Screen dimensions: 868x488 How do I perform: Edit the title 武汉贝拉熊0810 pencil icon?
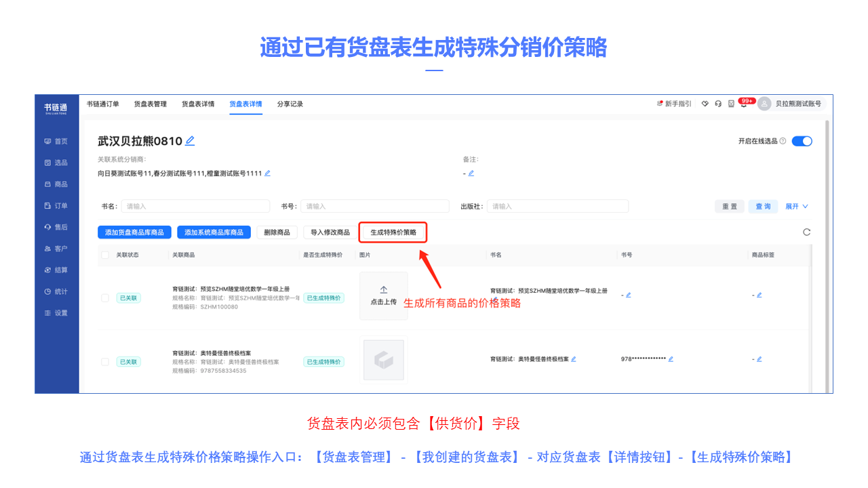[190, 141]
